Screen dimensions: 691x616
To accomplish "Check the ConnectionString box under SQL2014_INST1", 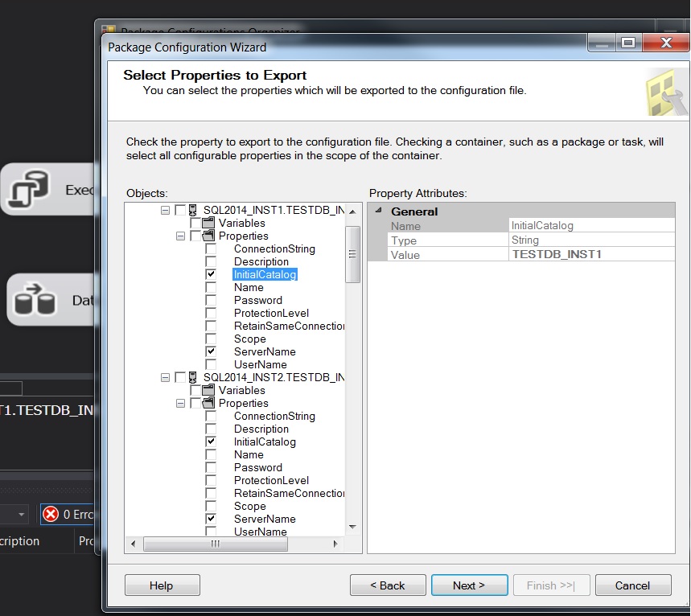I will (211, 249).
